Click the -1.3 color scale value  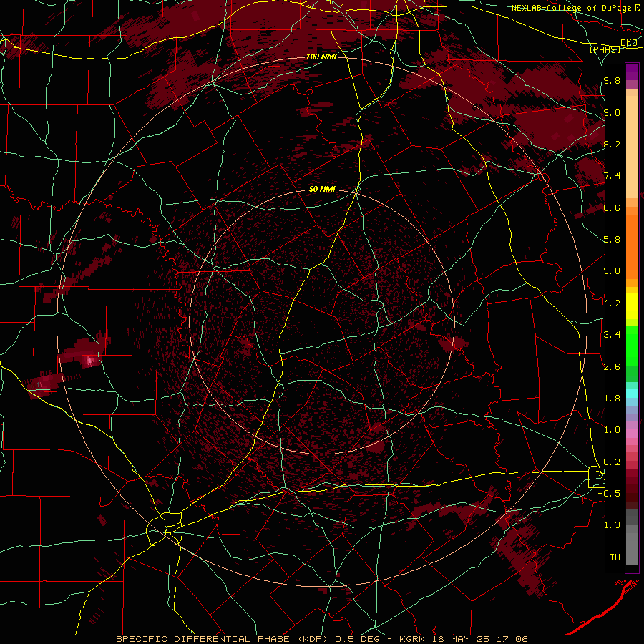pos(610,525)
